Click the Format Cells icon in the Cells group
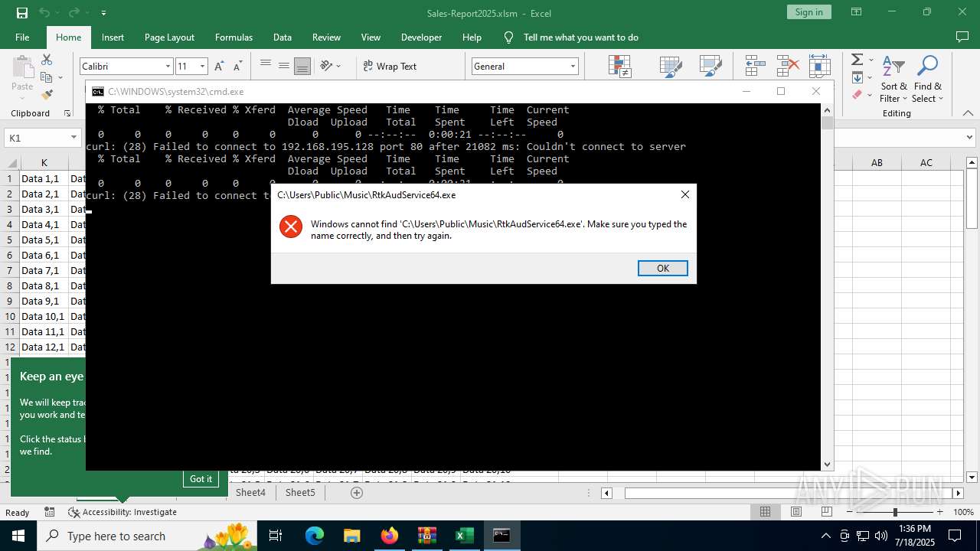 coord(819,66)
